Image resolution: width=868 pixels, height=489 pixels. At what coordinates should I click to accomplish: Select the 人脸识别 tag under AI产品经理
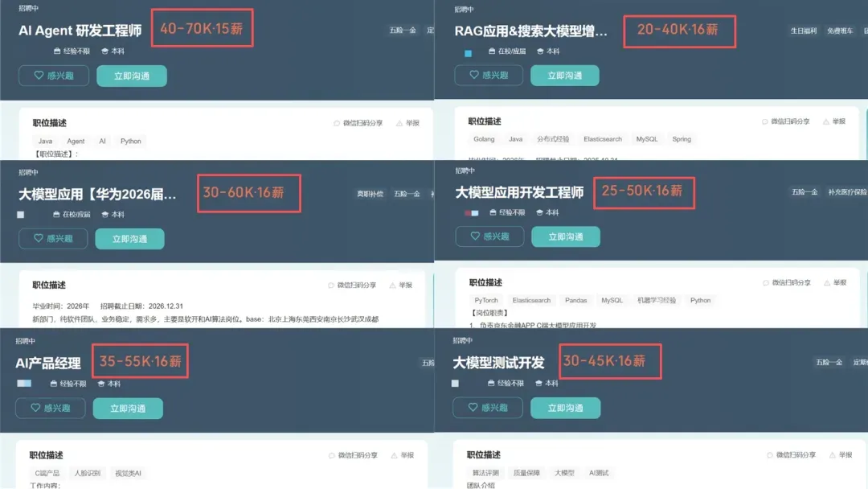(88, 473)
